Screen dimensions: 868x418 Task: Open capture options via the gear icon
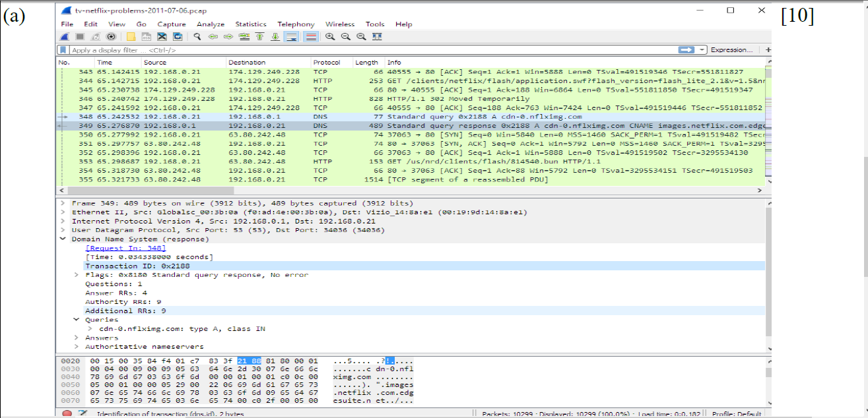point(111,36)
